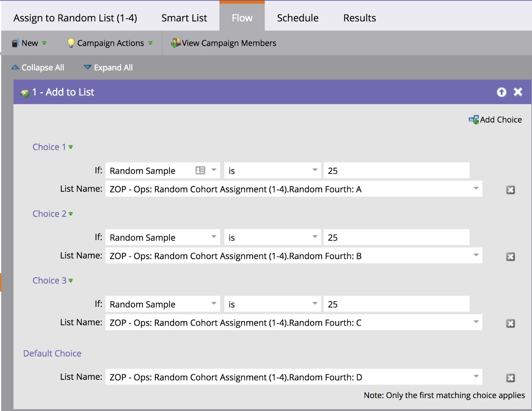532x411 pixels.
Task: Click Expand All
Action: coord(109,67)
